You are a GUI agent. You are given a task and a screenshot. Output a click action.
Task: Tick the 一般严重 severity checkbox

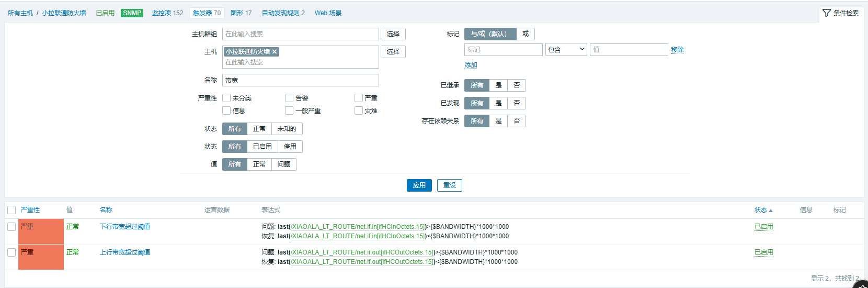[289, 110]
